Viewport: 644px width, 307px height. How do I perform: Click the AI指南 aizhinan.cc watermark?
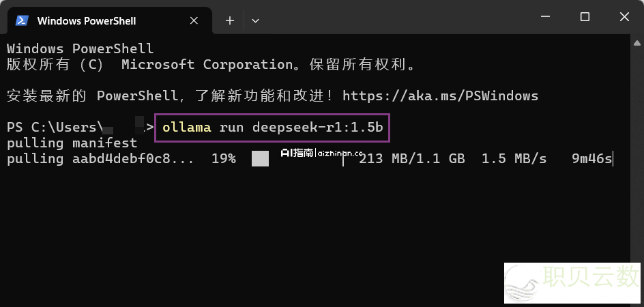321,153
